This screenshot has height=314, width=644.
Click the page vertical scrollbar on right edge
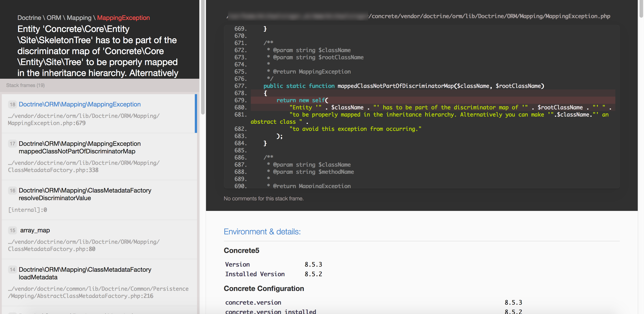642,9
